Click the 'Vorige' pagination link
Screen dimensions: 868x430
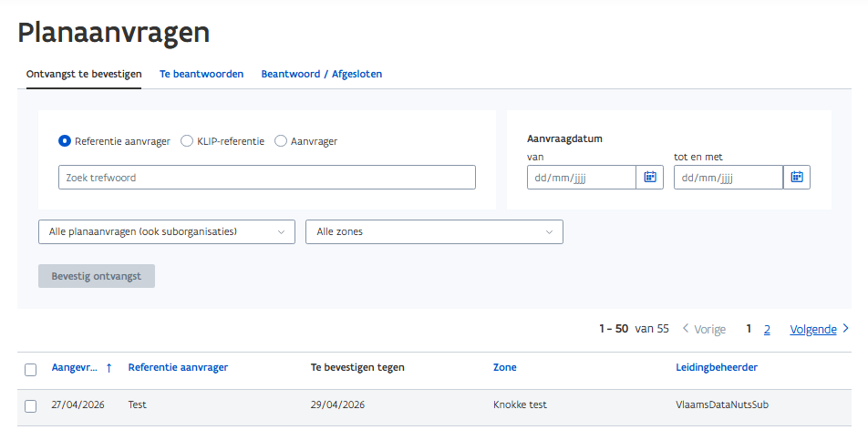tap(709, 329)
